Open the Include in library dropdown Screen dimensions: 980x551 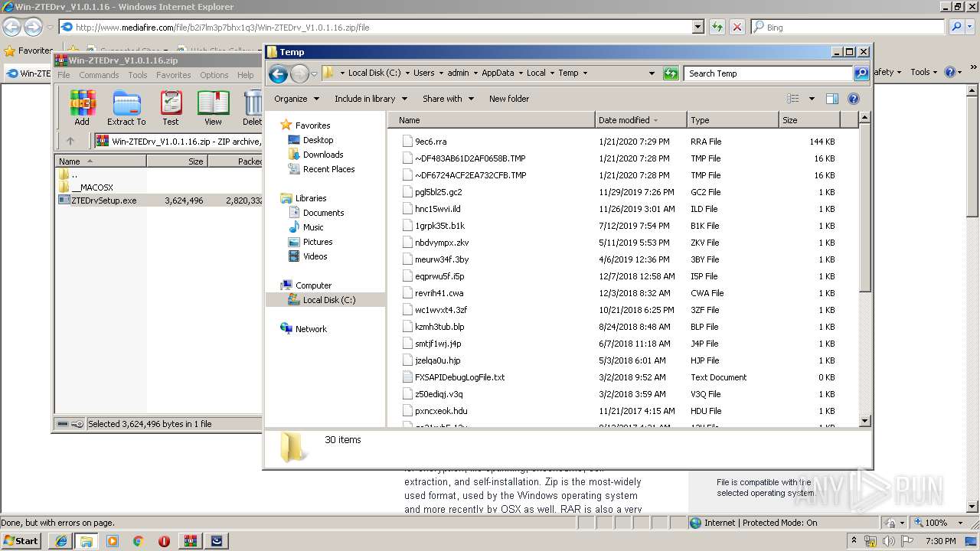click(371, 99)
